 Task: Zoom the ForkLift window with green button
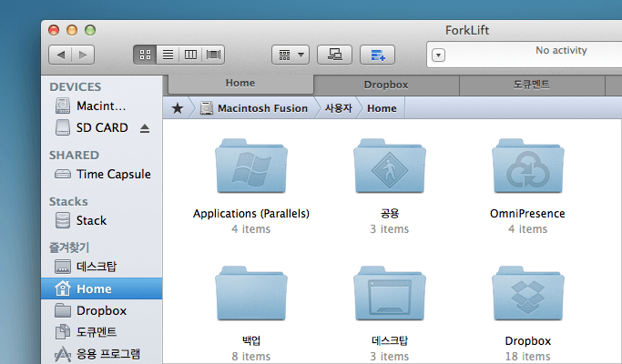pyautogui.click(x=90, y=30)
